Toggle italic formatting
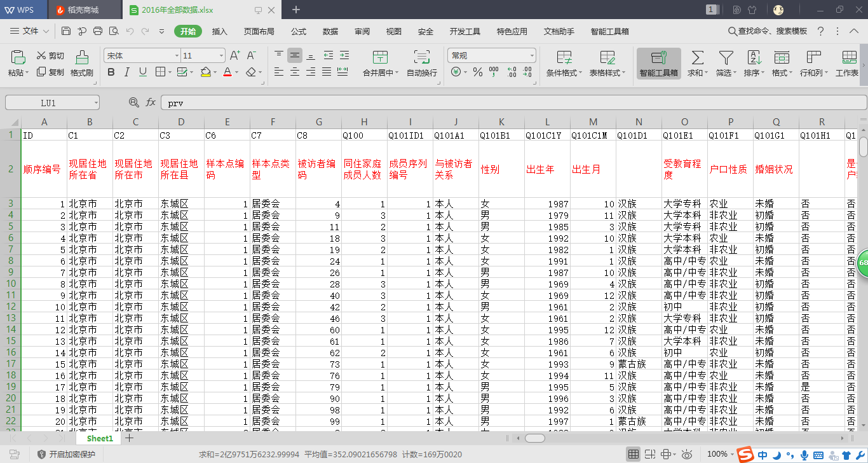 coord(127,72)
